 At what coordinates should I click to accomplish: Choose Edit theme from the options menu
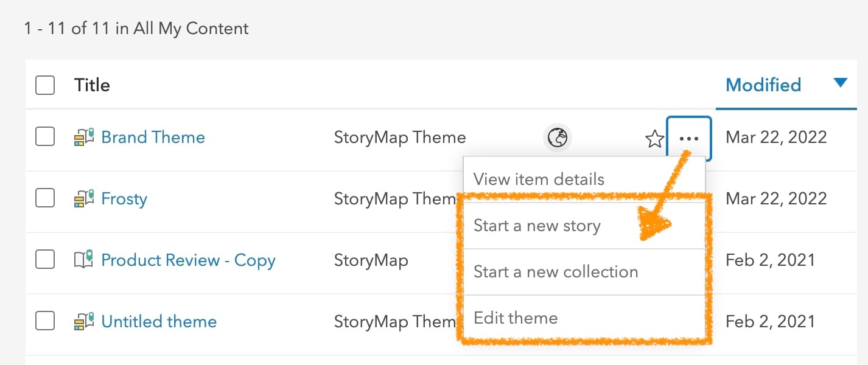point(514,318)
